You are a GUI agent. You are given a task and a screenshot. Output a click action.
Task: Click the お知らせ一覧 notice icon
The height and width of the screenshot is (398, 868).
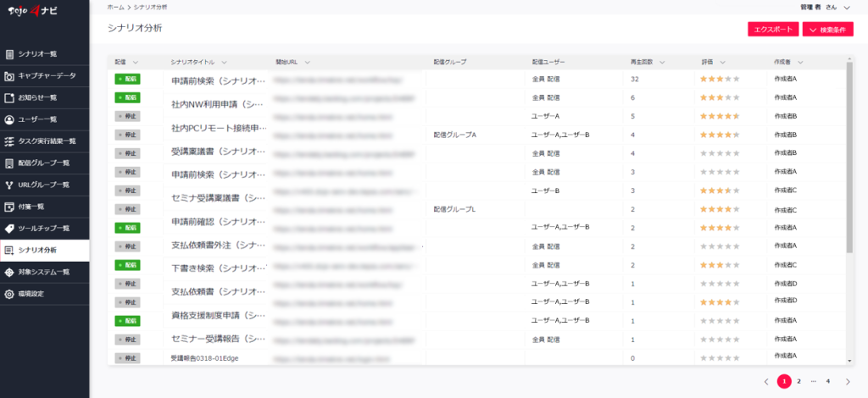[x=9, y=97]
